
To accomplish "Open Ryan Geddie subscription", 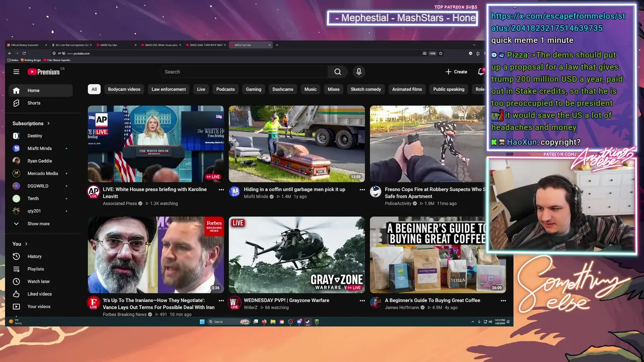I will pos(41,161).
